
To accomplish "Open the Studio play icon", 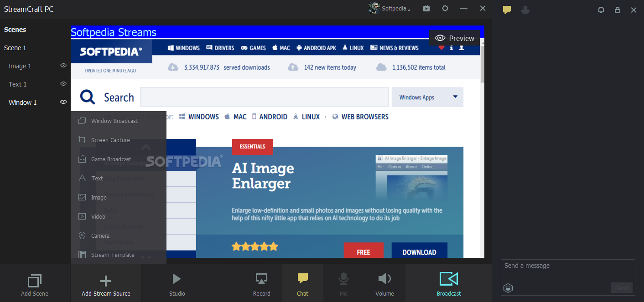I will pyautogui.click(x=177, y=279).
